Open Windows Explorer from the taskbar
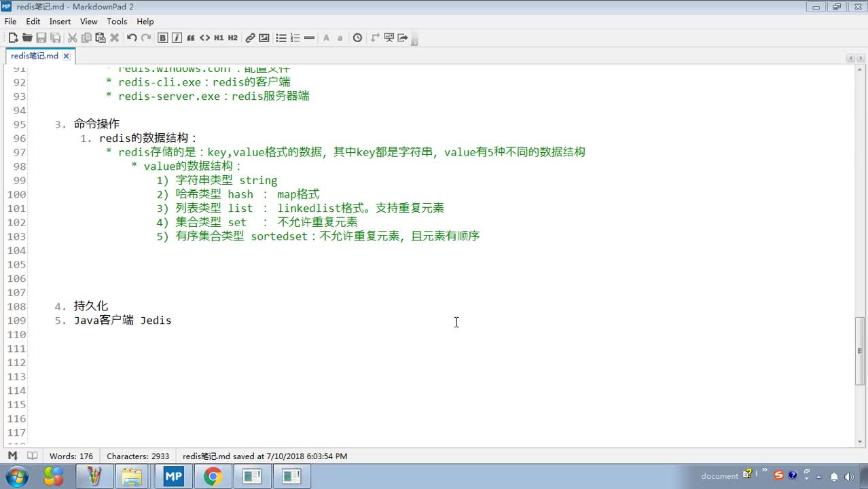868x489 pixels. point(133,477)
